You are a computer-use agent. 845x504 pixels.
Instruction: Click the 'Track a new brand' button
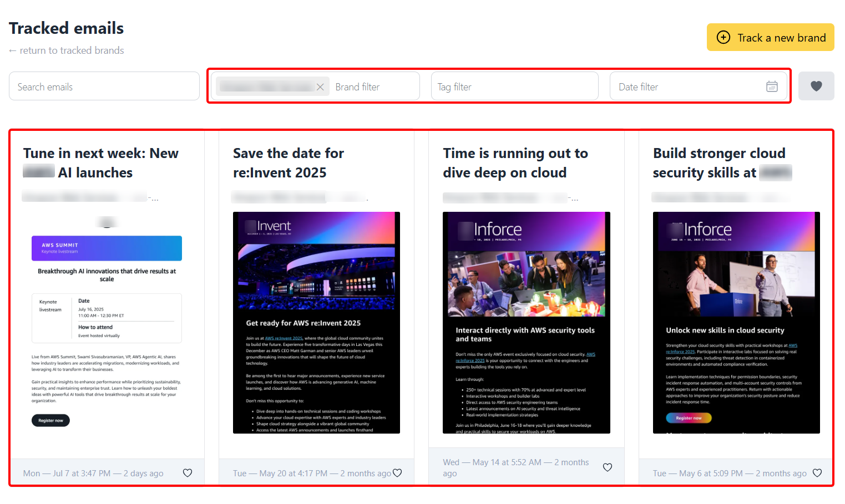771,37
